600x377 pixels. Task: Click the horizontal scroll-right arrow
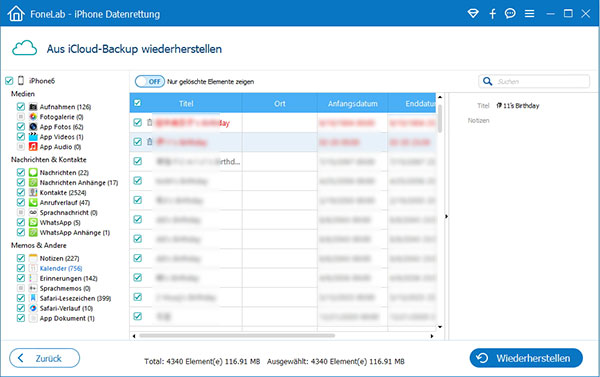point(432,336)
